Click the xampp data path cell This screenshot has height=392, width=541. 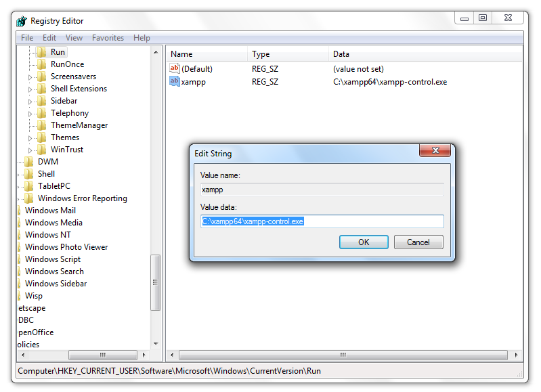[x=390, y=82]
